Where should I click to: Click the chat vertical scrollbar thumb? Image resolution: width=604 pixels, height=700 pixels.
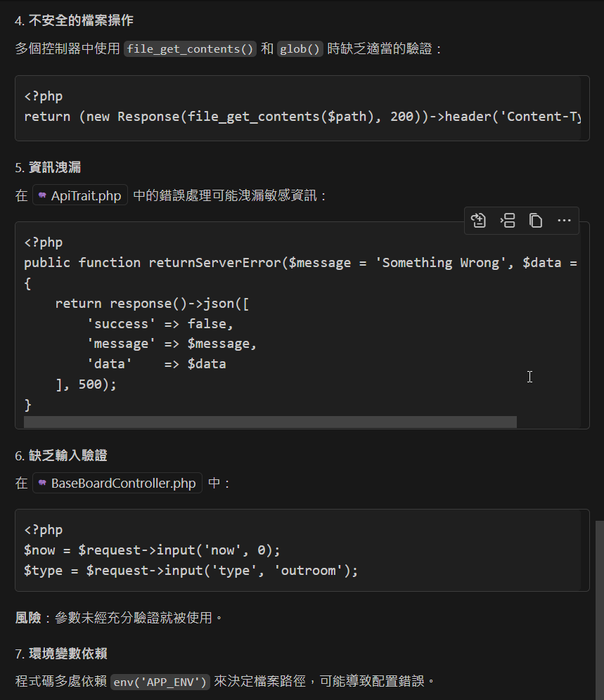click(600, 610)
